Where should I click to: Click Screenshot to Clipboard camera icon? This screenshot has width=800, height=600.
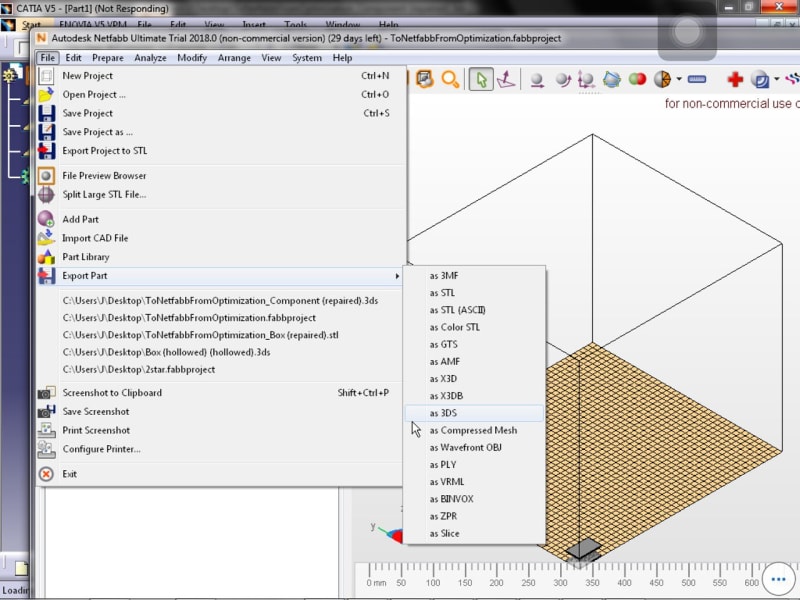coord(46,392)
